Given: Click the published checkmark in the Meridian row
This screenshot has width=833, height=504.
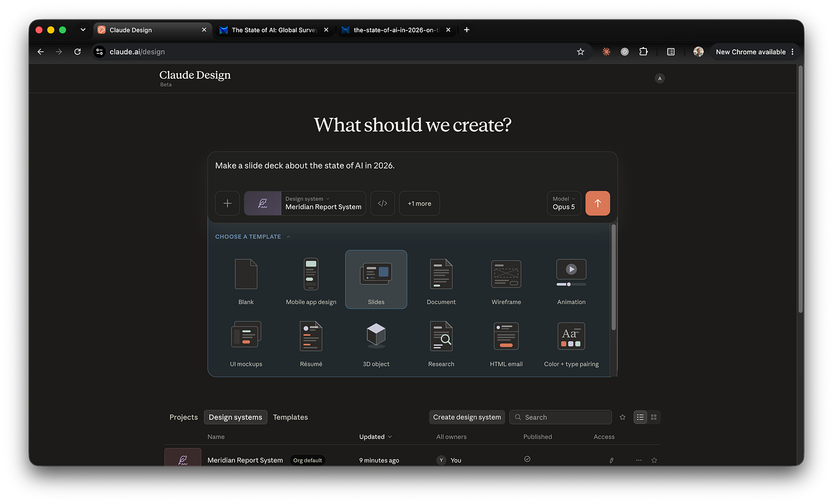Looking at the screenshot, I should coord(527,459).
